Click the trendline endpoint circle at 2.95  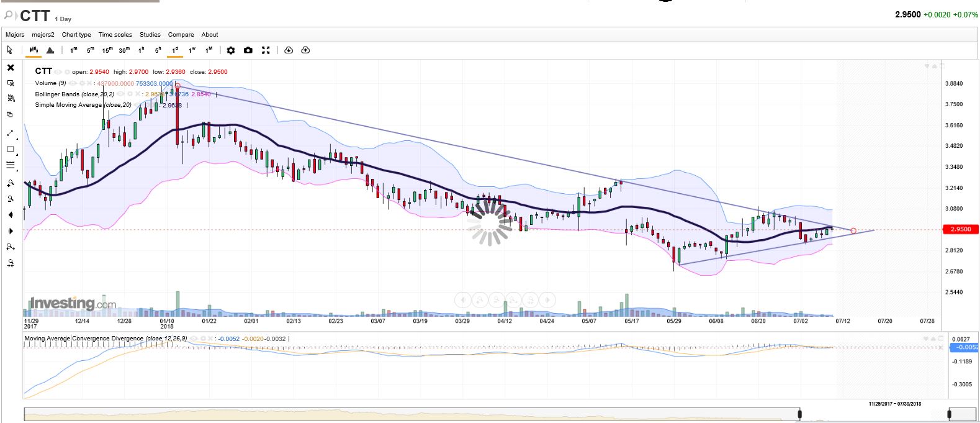point(853,231)
